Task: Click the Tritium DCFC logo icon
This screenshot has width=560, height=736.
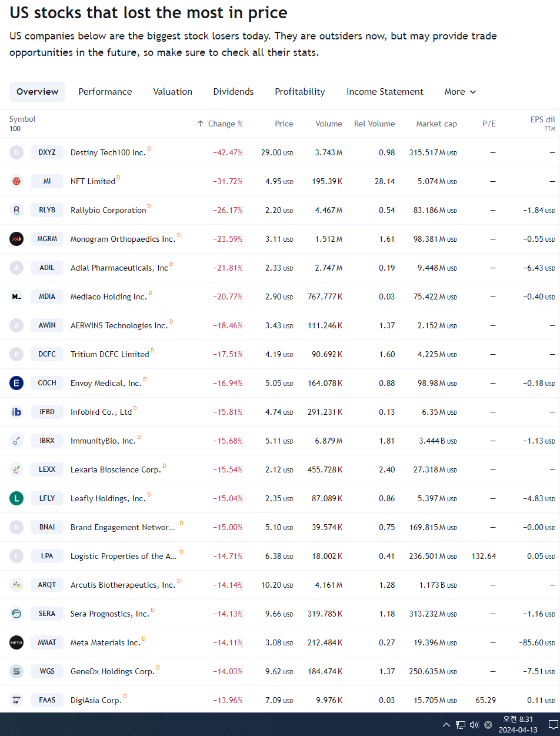Action: click(16, 354)
